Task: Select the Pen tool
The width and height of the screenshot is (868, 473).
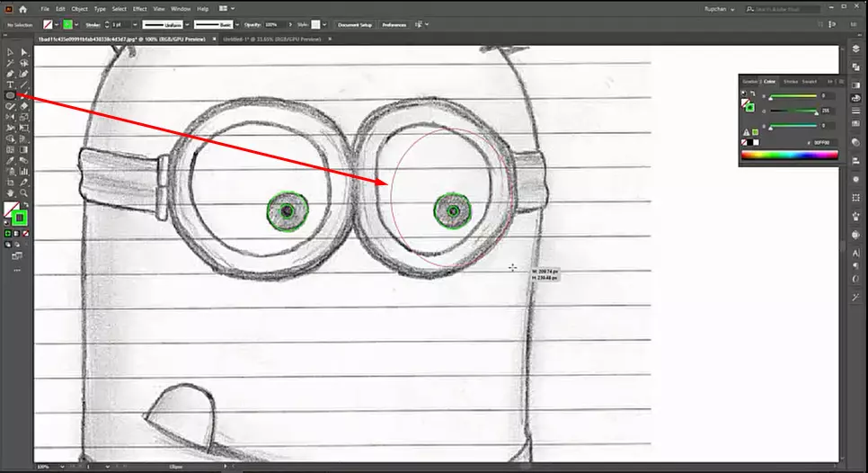Action: point(10,74)
